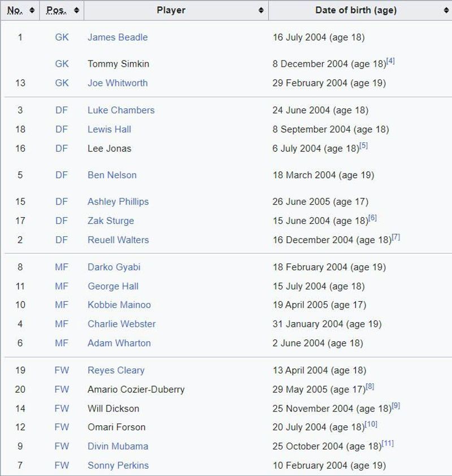Click GK position link for Joe Whitworth
The width and height of the screenshot is (452, 476).
click(x=62, y=83)
